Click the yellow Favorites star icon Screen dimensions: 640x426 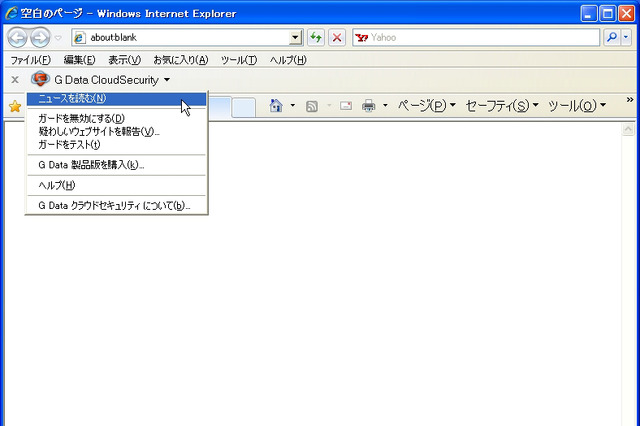coord(14,106)
